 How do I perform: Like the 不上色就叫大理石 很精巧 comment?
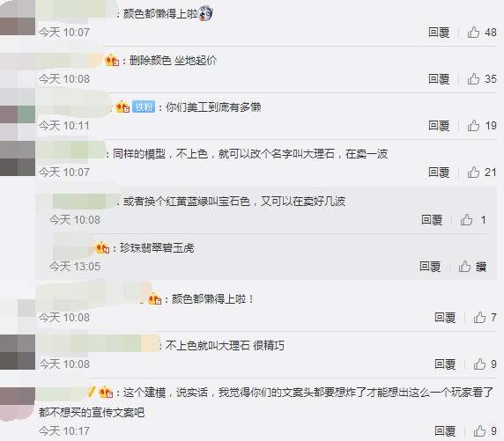point(479,364)
